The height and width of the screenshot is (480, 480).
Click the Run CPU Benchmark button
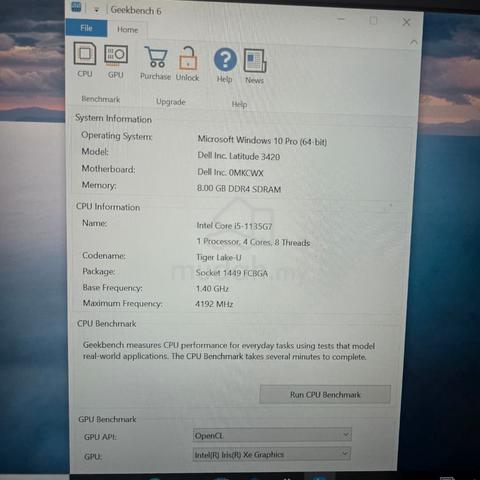point(325,394)
